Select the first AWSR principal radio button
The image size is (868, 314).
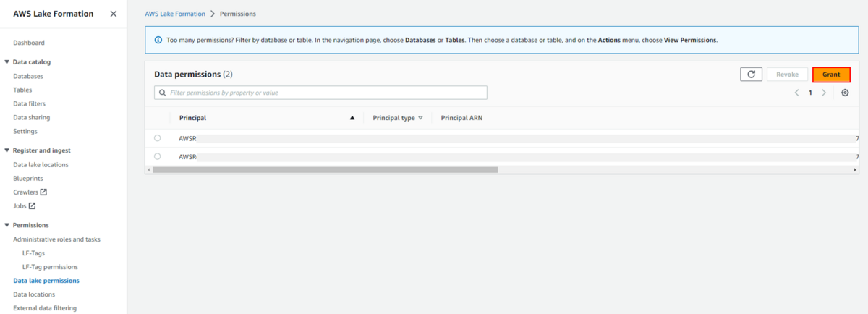[158, 137]
